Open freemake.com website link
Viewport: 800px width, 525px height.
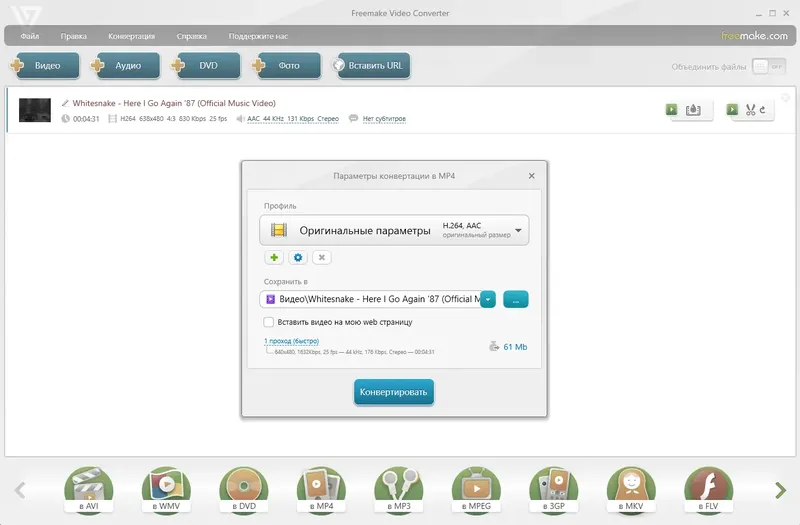(754, 36)
